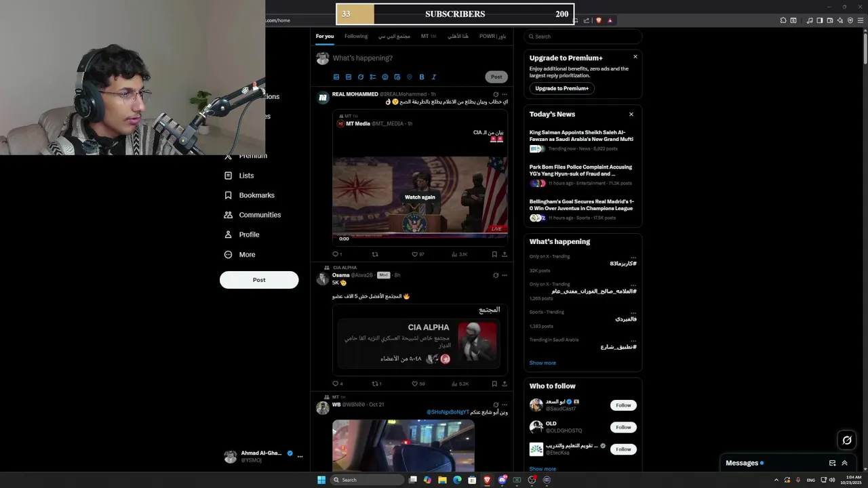This screenshot has width=868, height=488.
Task: Follow ابو السعد @SaudCast7
Action: click(623, 405)
